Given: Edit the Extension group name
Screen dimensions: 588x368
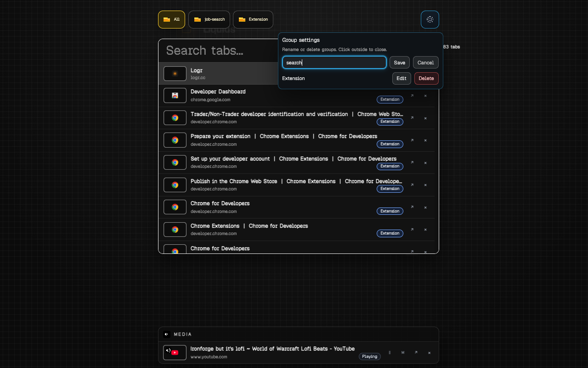Looking at the screenshot, I should click(x=401, y=78).
